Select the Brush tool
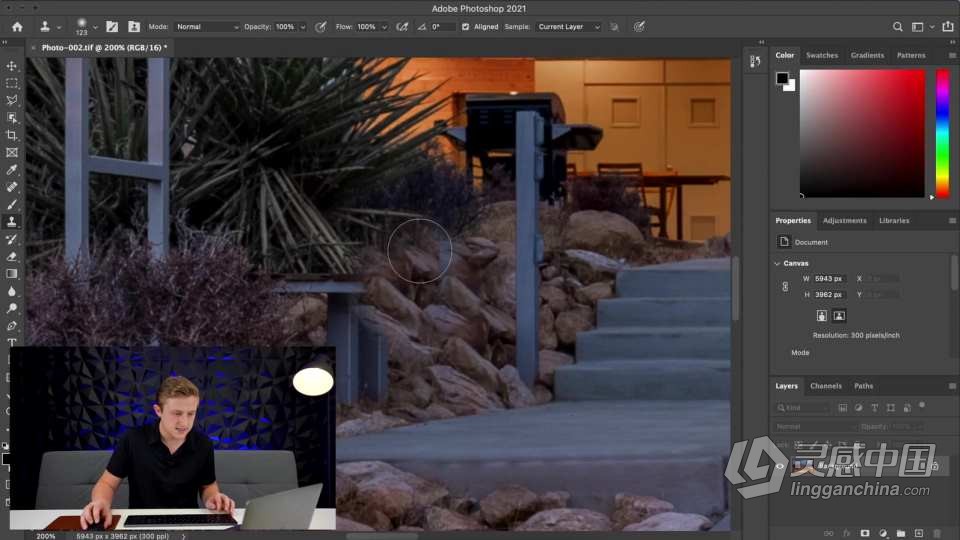This screenshot has height=540, width=960. 12,204
